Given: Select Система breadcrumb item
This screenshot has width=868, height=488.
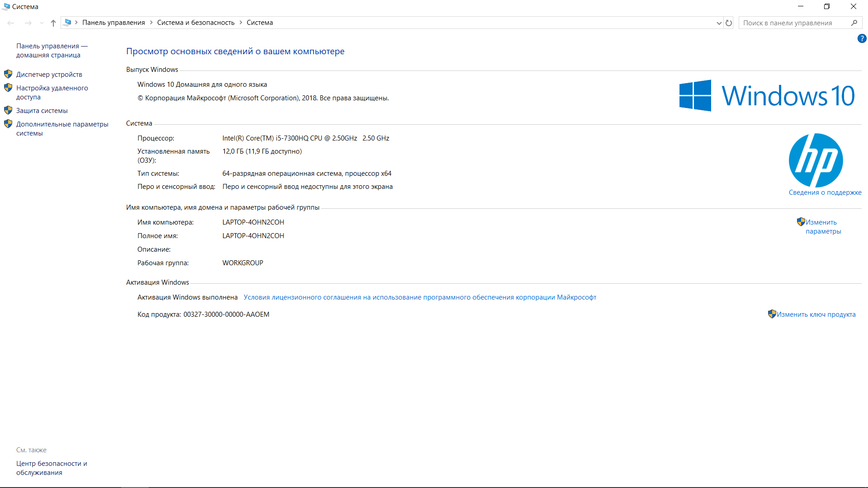Looking at the screenshot, I should click(259, 23).
